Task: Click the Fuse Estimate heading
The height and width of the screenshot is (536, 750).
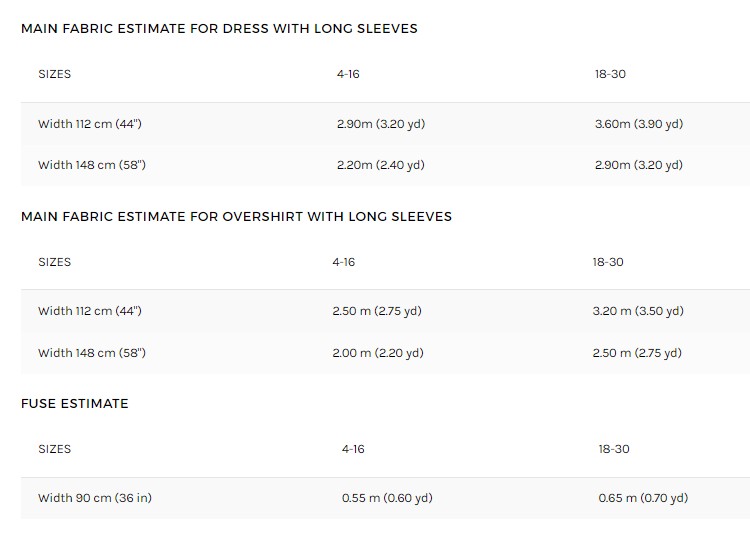Action: coord(75,404)
